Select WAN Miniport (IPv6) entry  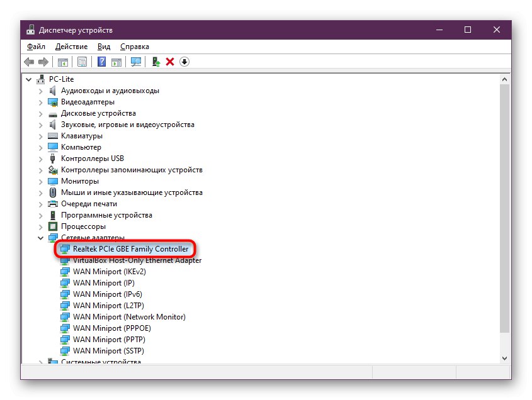click(108, 294)
